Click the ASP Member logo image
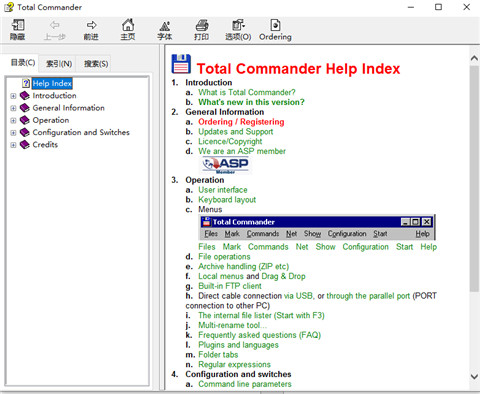The width and height of the screenshot is (480, 394). (226, 165)
